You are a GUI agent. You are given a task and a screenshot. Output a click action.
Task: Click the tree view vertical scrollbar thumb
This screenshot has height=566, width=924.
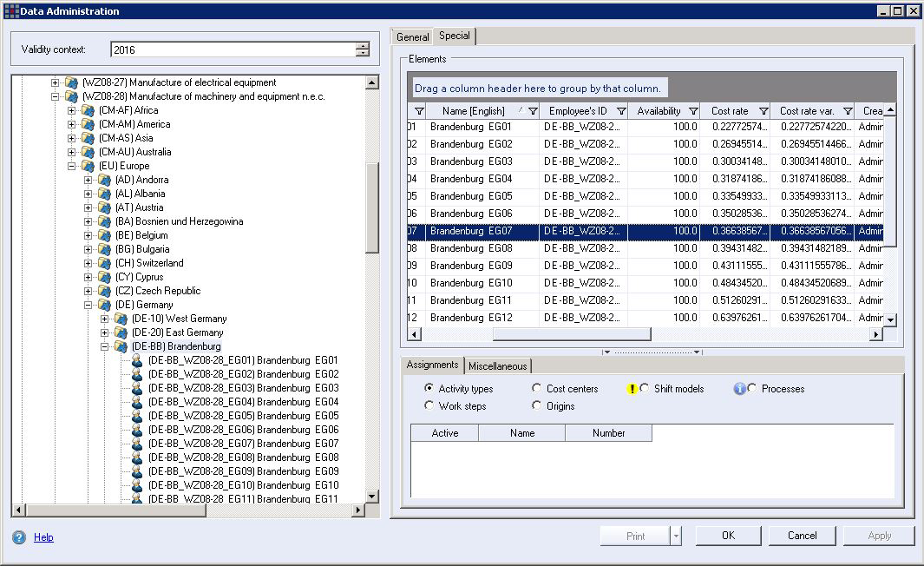tap(372, 207)
